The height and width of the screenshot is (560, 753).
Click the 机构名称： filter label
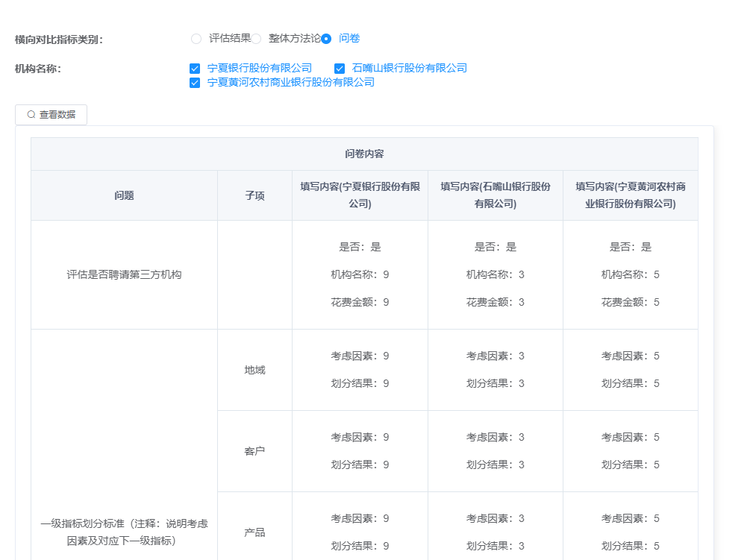click(x=38, y=69)
